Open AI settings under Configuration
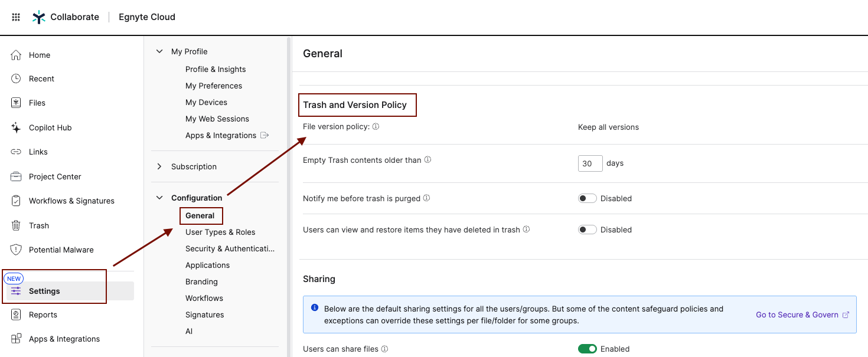The image size is (868, 357). pyautogui.click(x=188, y=331)
